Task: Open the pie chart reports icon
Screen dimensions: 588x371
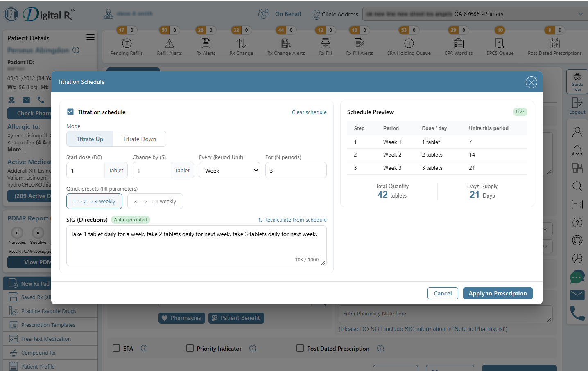Action: point(577,259)
